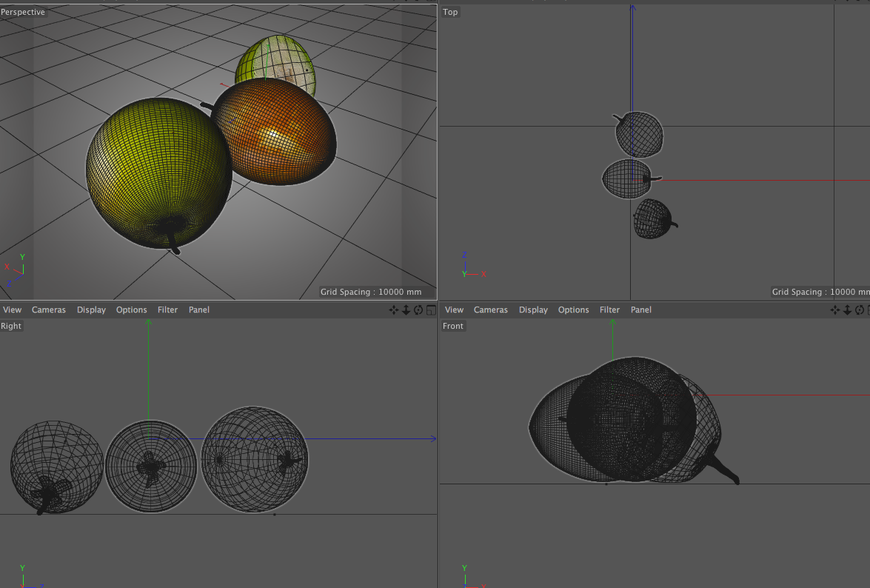Open the Display menu of Right viewport
870x588 pixels.
click(92, 310)
